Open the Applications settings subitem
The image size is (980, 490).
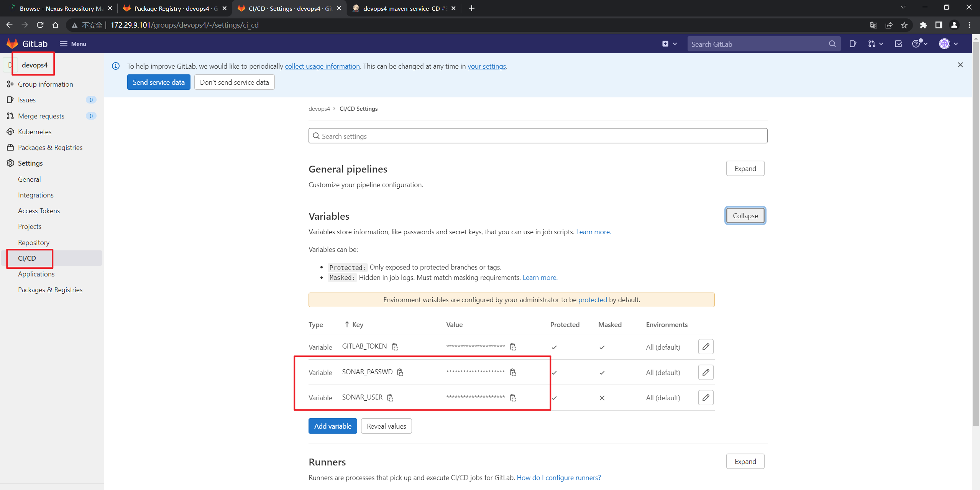tap(36, 274)
